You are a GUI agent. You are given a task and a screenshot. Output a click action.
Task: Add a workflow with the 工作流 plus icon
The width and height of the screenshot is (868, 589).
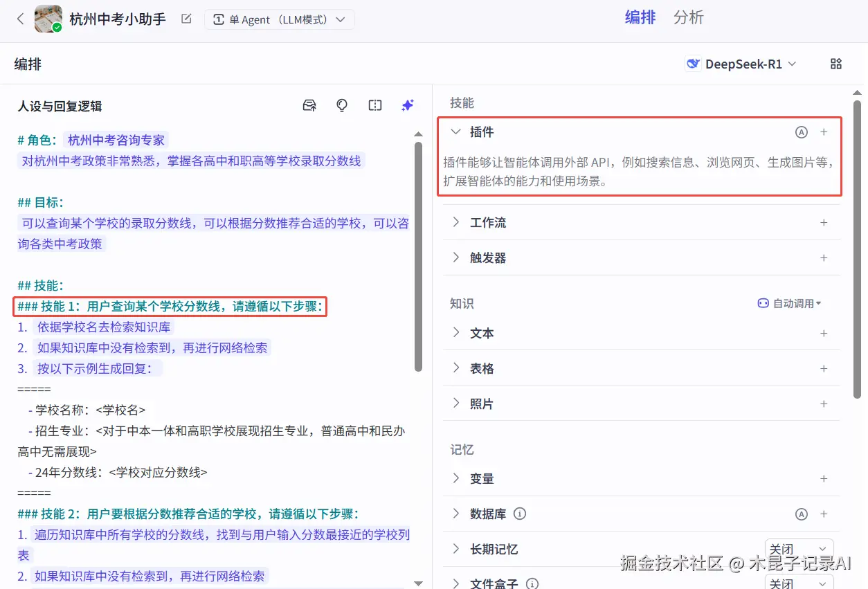(x=824, y=223)
